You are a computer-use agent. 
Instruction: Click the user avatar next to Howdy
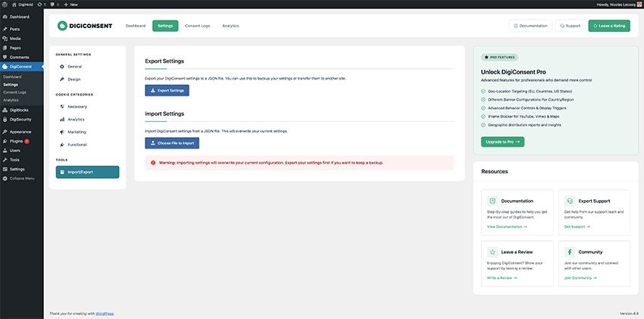[639, 4]
